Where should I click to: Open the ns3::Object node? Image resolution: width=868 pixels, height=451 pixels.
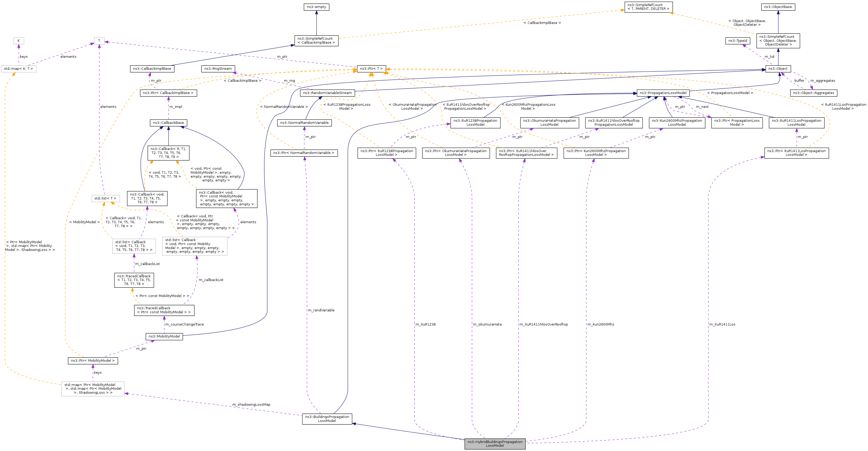point(778,69)
